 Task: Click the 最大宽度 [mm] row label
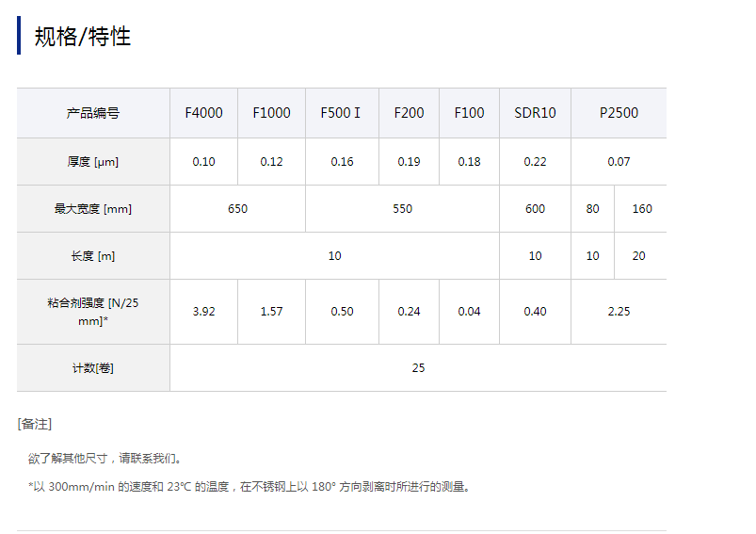93,209
